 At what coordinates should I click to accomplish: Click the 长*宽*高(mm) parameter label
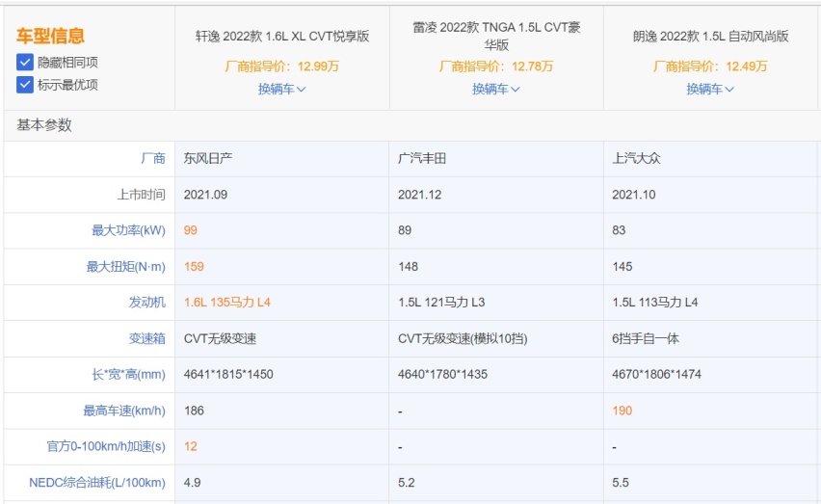(128, 374)
